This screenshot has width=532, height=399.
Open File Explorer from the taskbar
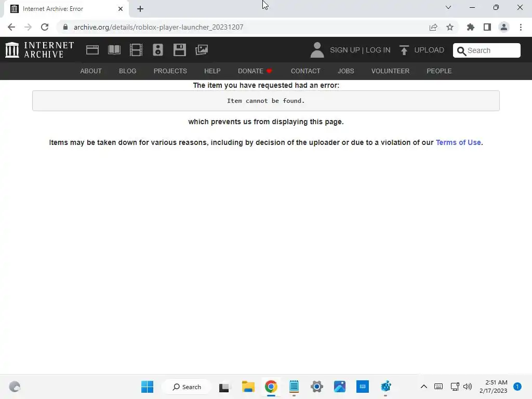[x=248, y=387]
